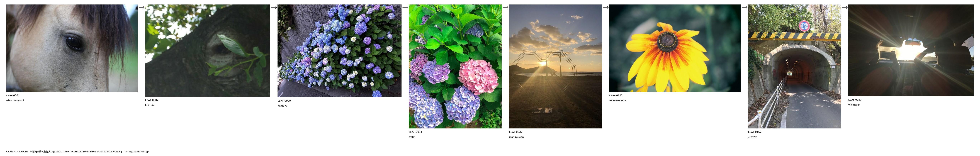980x156 pixels.
Task: Open the tunnel road photo LEAF 0167
Action: (x=794, y=66)
